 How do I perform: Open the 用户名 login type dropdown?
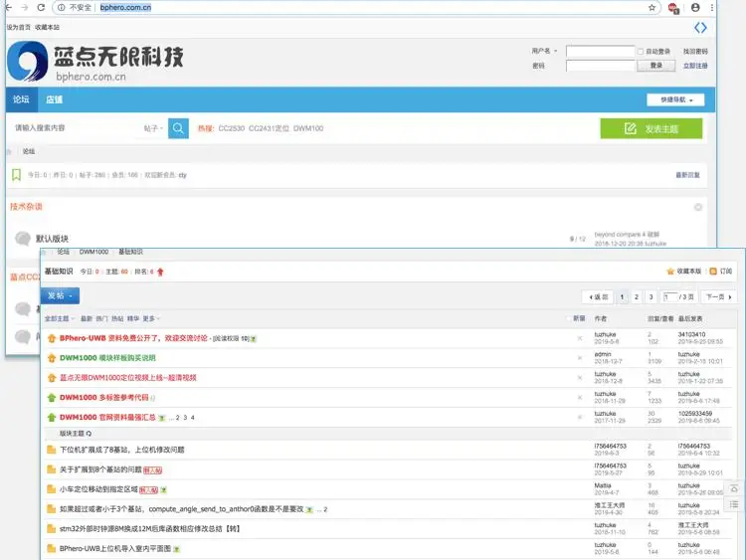pyautogui.click(x=544, y=51)
